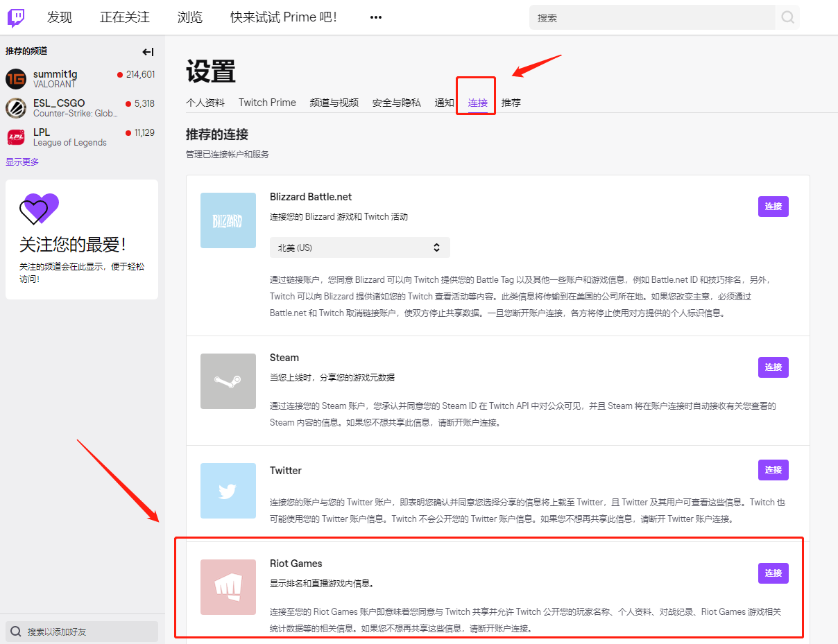The width and height of the screenshot is (838, 644).
Task: Click the Twitch logo icon
Action: point(15,16)
